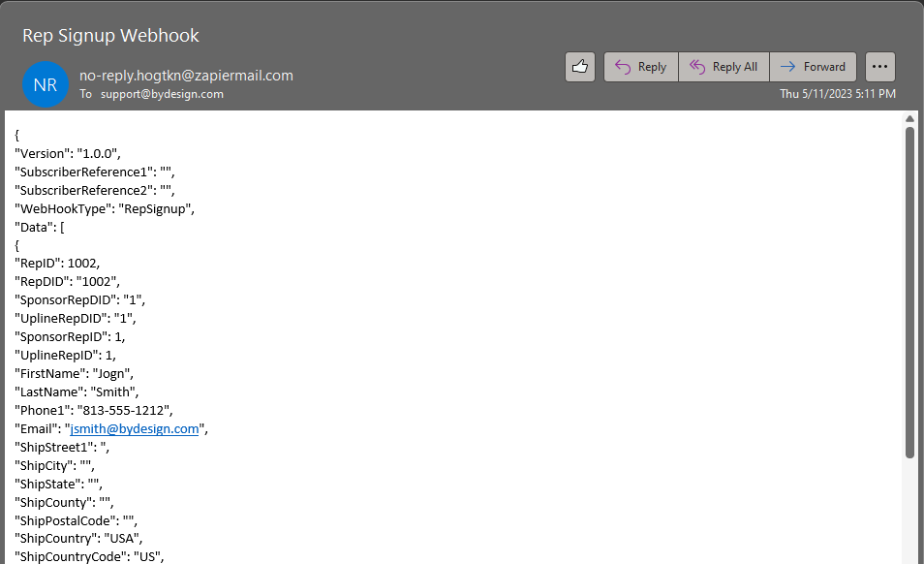Select sender address no-reply.hogtkn@zapiermail.com

click(186, 76)
